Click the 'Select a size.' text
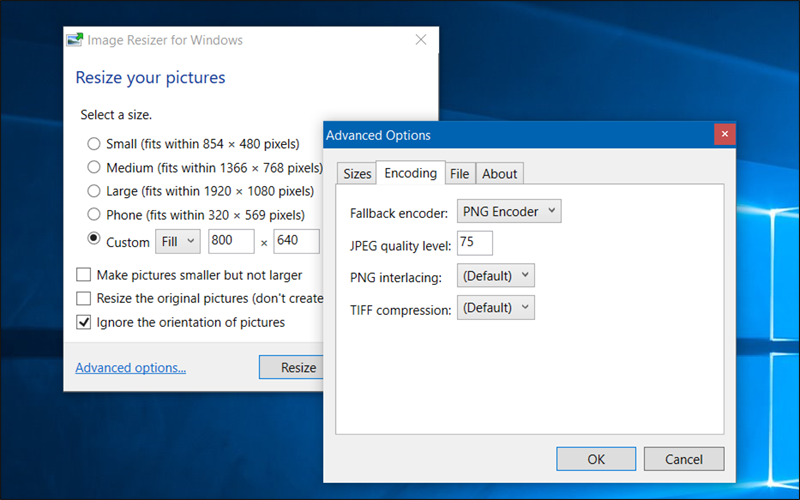Viewport: 800px width, 500px height. coord(116,115)
